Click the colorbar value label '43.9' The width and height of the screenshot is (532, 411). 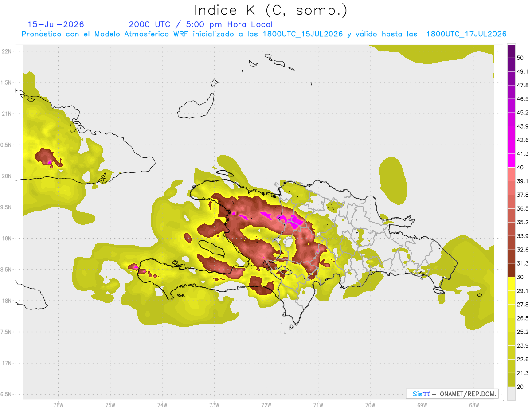pos(522,126)
